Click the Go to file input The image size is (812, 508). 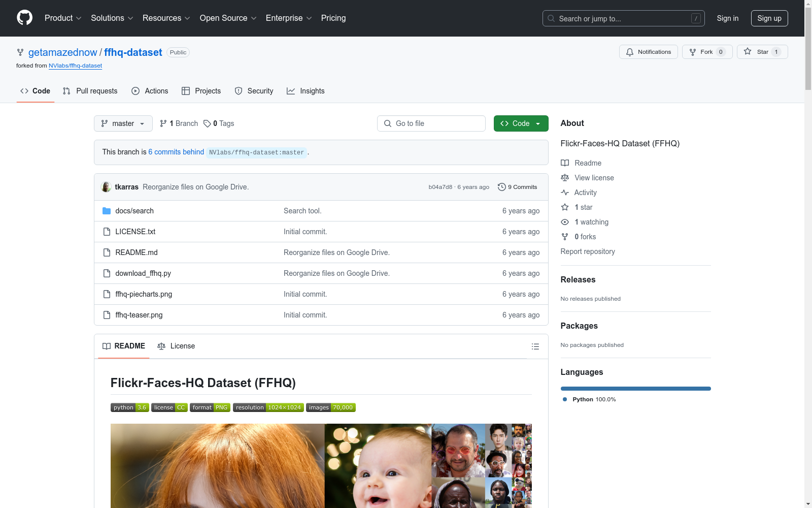[x=431, y=123]
